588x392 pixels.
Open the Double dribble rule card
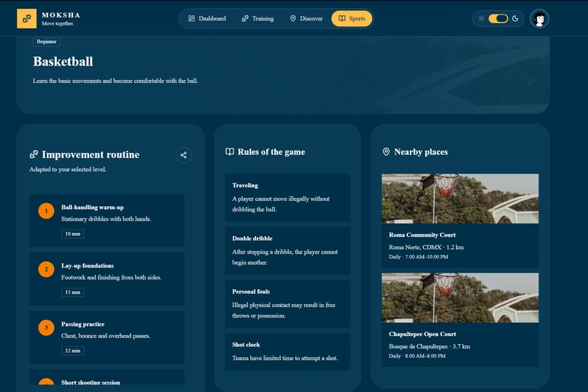[287, 251]
